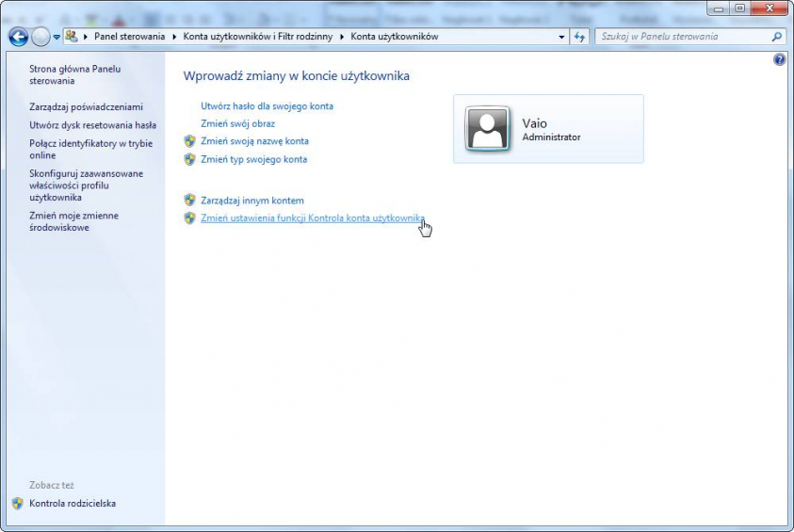Image resolution: width=794 pixels, height=532 pixels.
Task: Open Utwórz hasło dla swojego konta link
Action: pos(267,106)
